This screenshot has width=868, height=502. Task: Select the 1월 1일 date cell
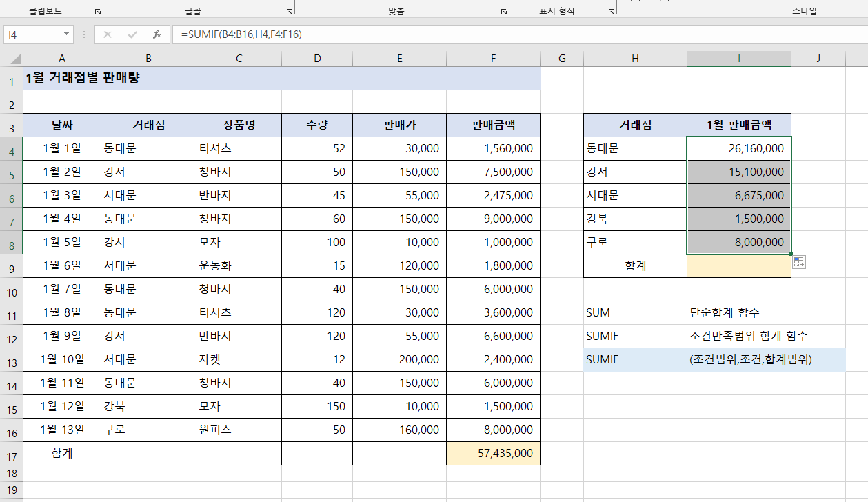pyautogui.click(x=62, y=149)
